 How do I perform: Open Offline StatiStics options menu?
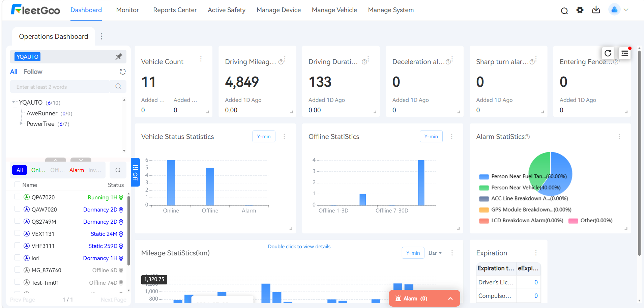click(452, 137)
